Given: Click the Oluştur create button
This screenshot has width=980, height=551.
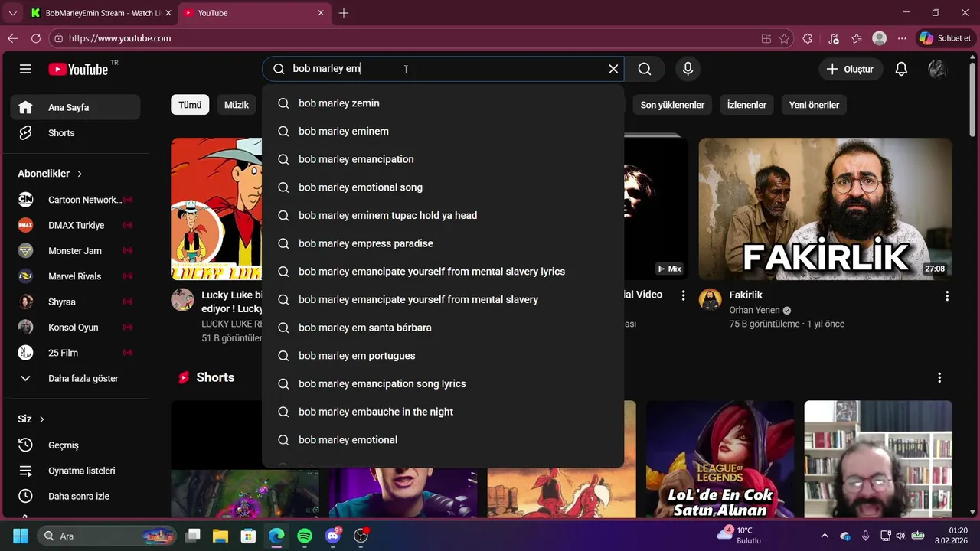Looking at the screenshot, I should coord(850,69).
